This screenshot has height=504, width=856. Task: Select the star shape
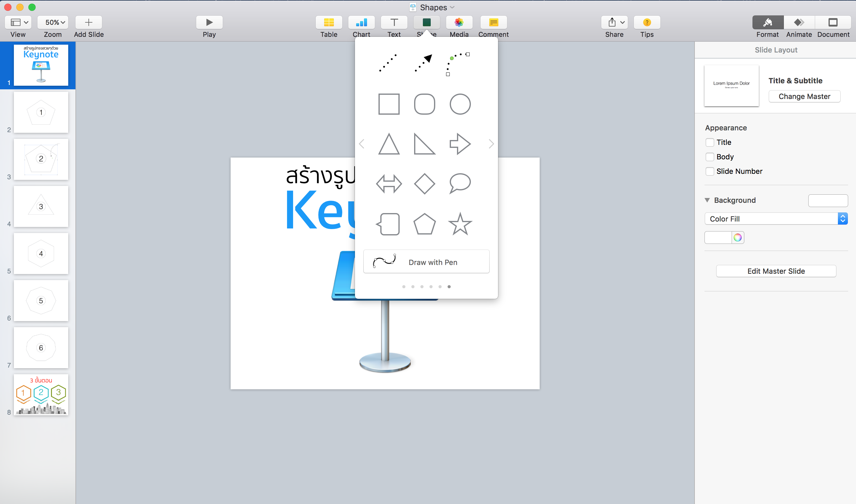[460, 224]
